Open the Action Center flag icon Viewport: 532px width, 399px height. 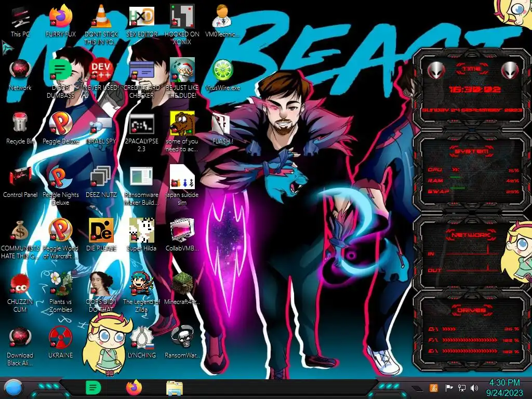tap(449, 388)
